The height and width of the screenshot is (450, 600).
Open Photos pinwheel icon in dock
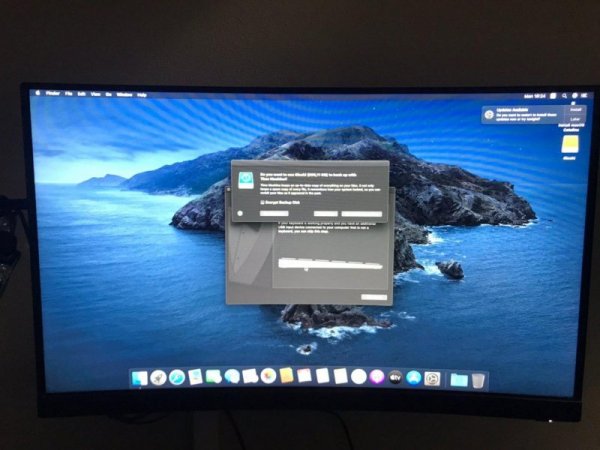click(268, 376)
